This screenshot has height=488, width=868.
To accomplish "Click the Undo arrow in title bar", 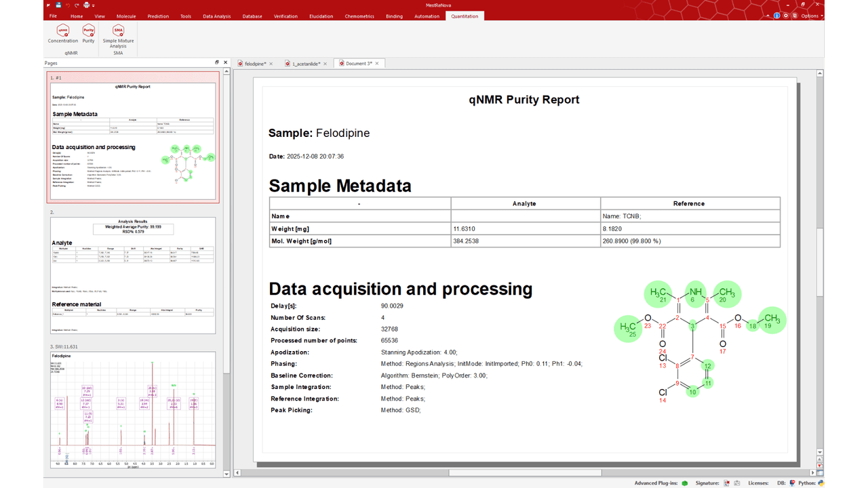I will (x=68, y=5).
